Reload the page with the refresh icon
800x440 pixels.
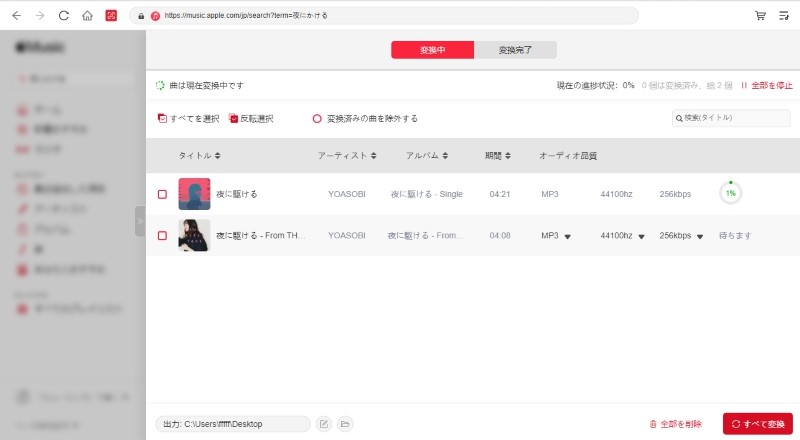[64, 16]
